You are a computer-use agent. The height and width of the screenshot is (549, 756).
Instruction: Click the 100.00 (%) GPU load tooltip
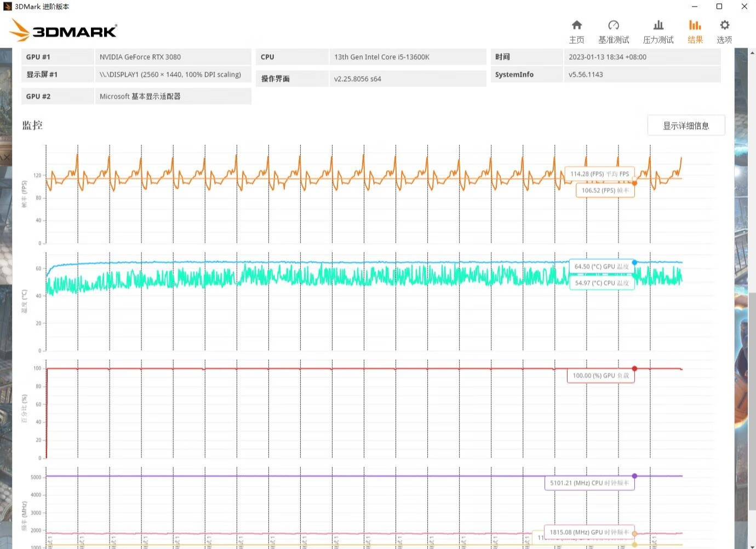click(x=600, y=375)
